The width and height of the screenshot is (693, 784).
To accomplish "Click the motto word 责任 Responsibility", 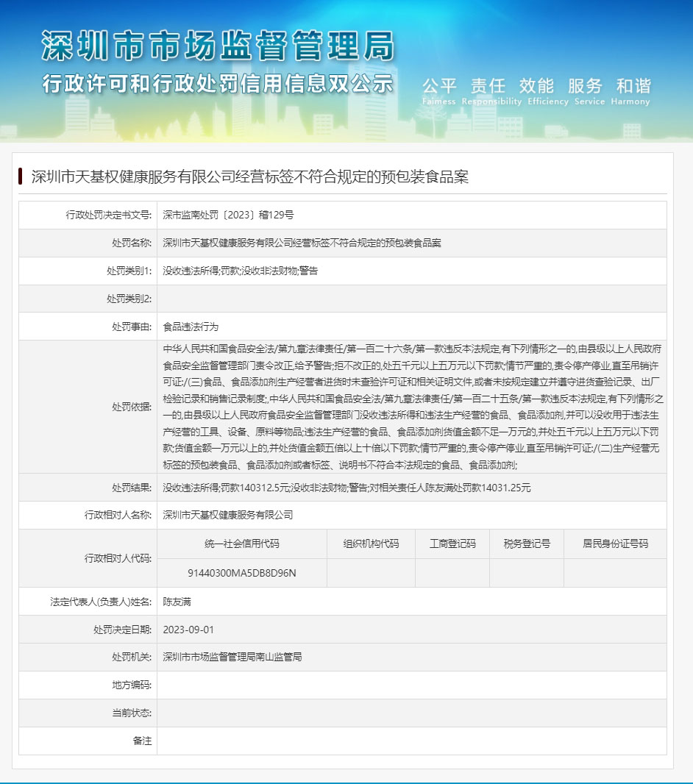I will click(x=491, y=91).
